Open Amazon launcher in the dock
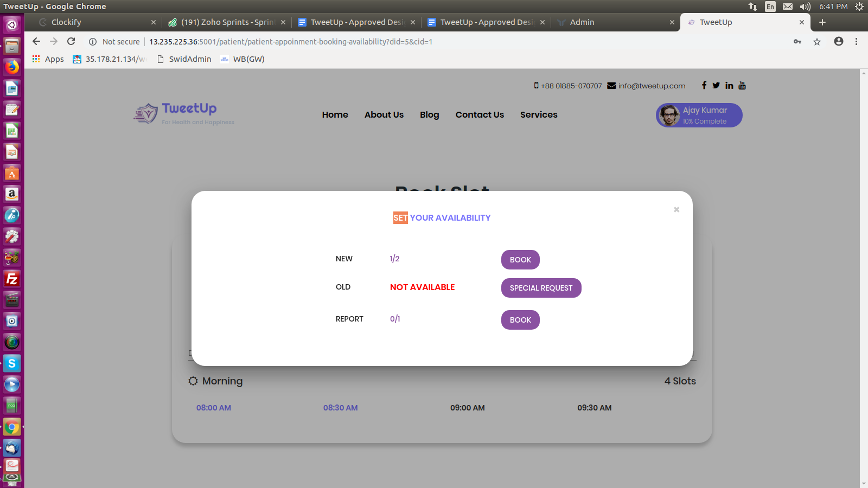The height and width of the screenshot is (488, 868). pos(12,194)
